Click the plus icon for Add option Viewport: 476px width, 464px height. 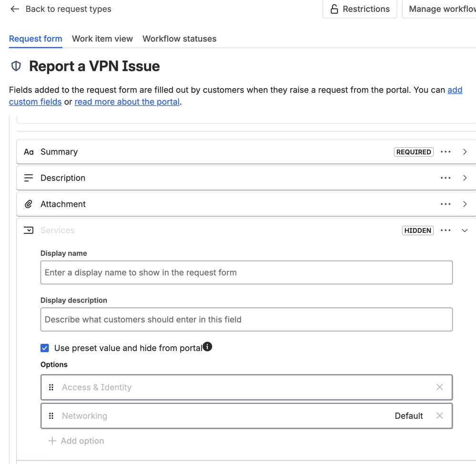[52, 441]
